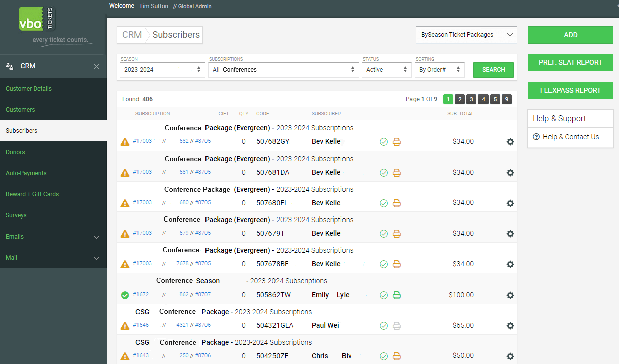Select Auto-Payments from the sidebar
The image size is (619, 364).
tap(26, 173)
